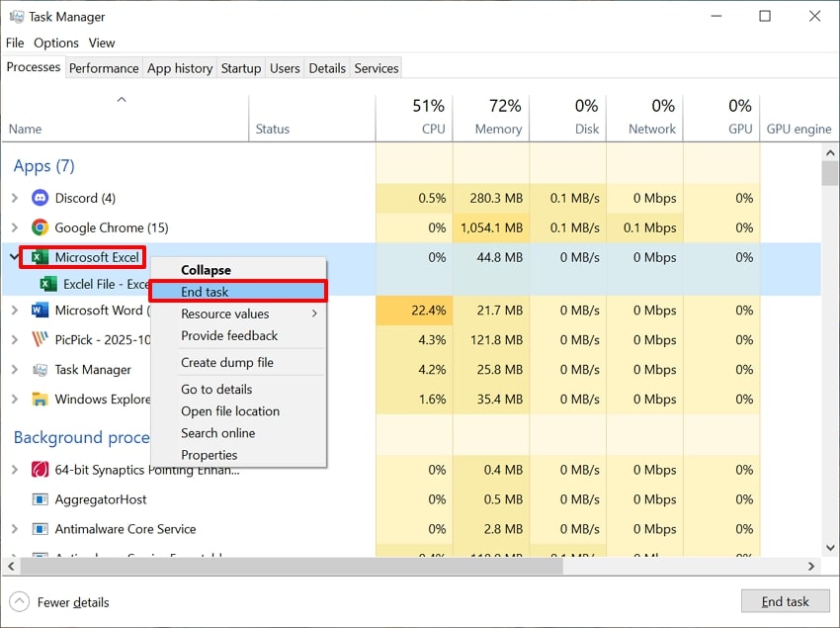This screenshot has height=628, width=840.
Task: Click the End task button
Action: 785,601
